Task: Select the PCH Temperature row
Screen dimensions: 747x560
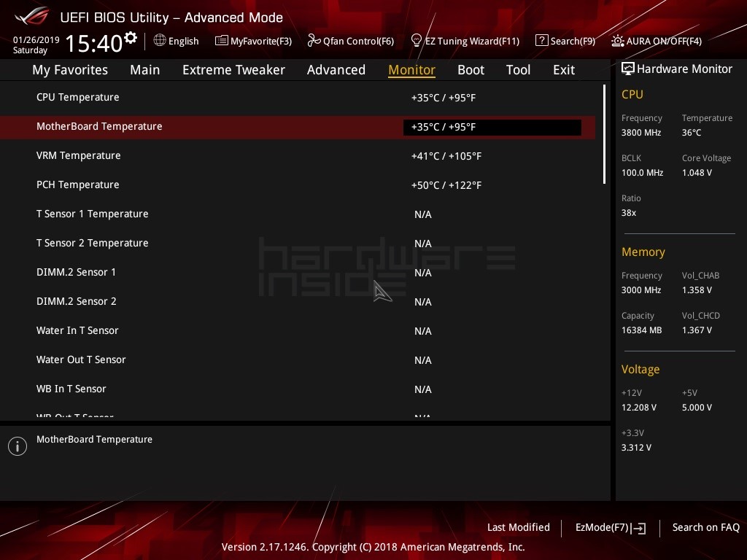Action: pos(298,185)
